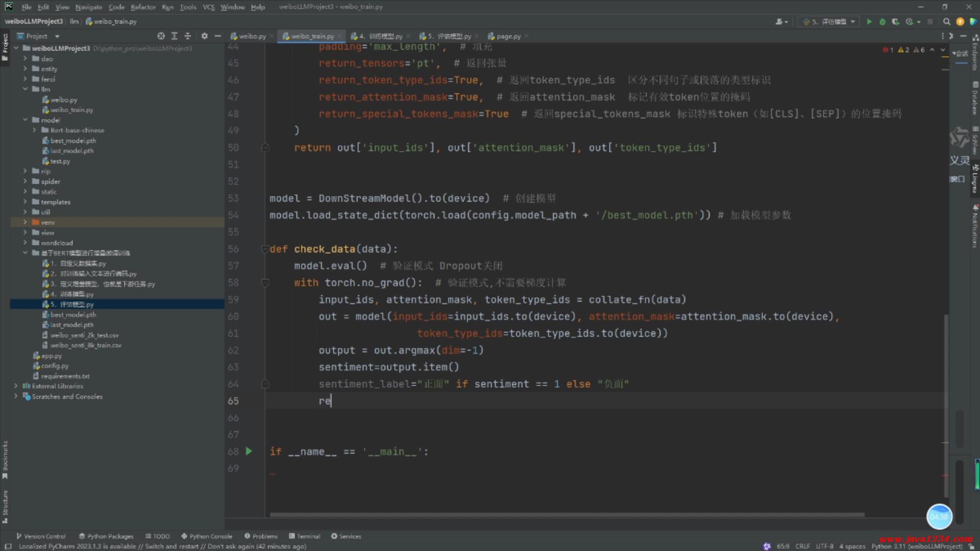Open the Terminal tool window
980x551 pixels.
tap(305, 536)
